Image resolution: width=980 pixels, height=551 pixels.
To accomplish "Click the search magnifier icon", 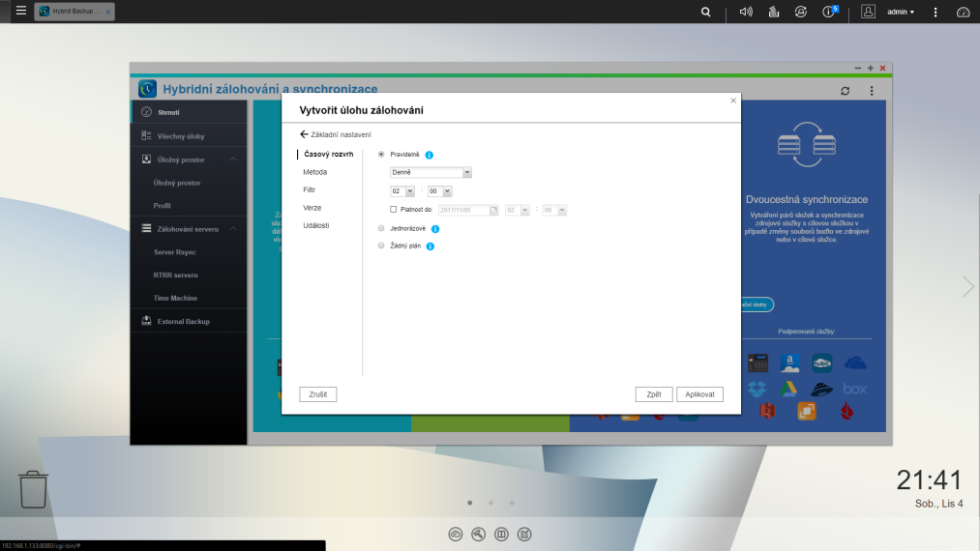I will [x=705, y=12].
